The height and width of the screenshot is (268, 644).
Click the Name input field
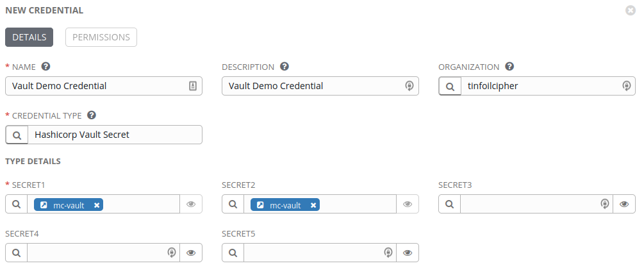point(96,86)
